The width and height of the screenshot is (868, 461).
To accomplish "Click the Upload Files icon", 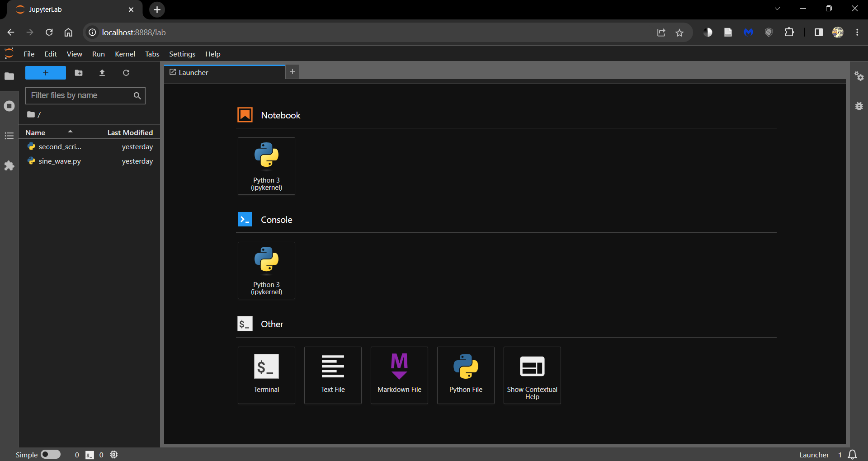I will (x=102, y=73).
